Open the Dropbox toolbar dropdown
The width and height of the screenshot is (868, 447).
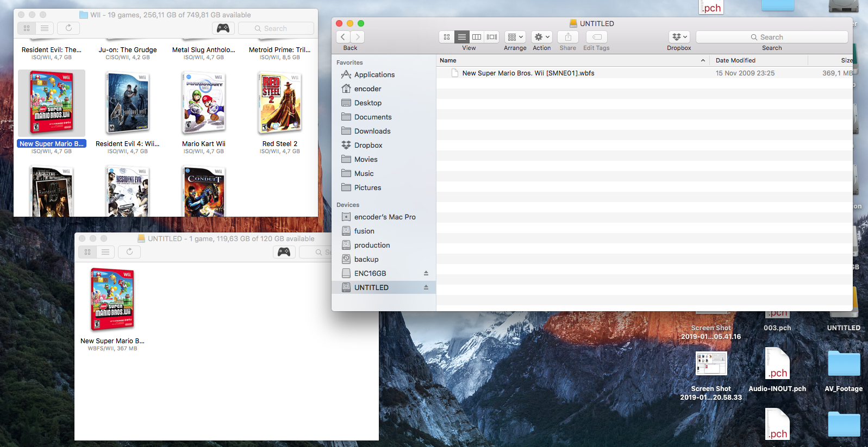[x=679, y=37]
